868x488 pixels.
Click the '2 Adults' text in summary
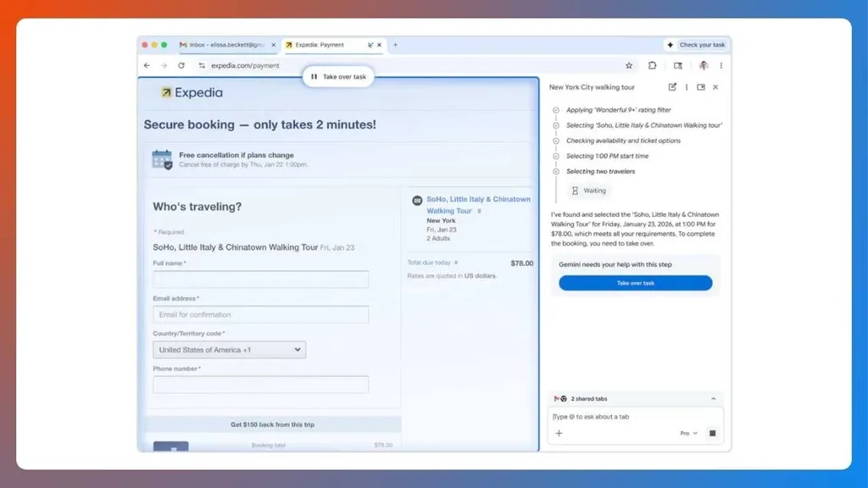tap(438, 238)
